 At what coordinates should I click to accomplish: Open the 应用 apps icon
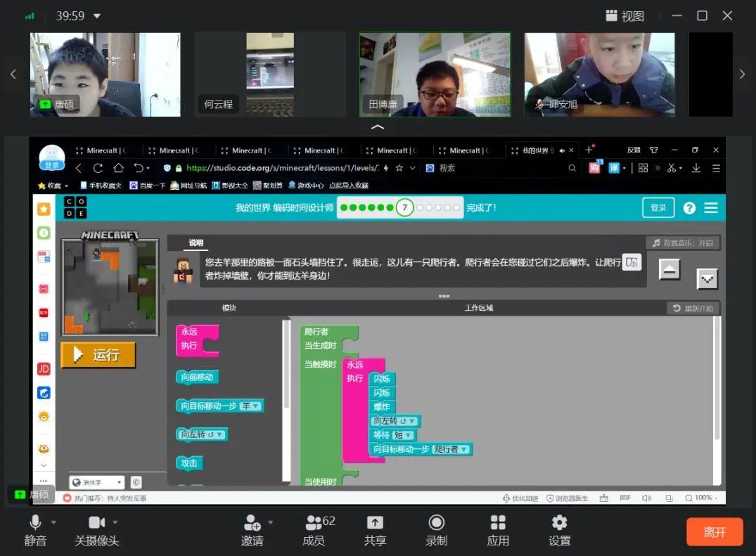click(498, 523)
